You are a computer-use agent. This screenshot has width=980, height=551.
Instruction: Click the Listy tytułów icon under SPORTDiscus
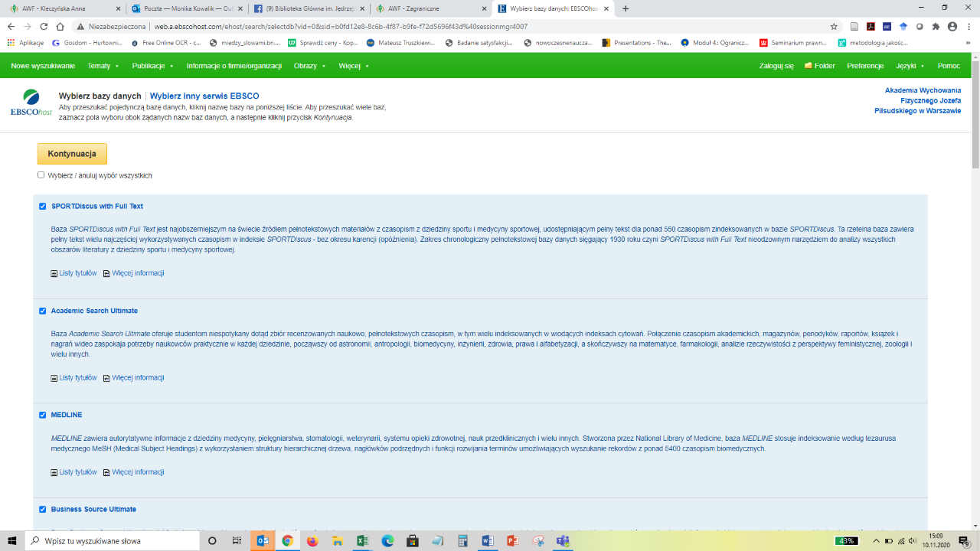pos(54,273)
